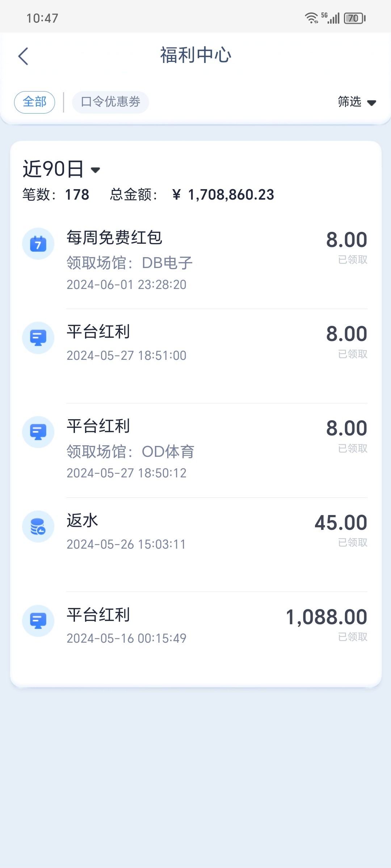Tap the 返水 coins icon

38,526
